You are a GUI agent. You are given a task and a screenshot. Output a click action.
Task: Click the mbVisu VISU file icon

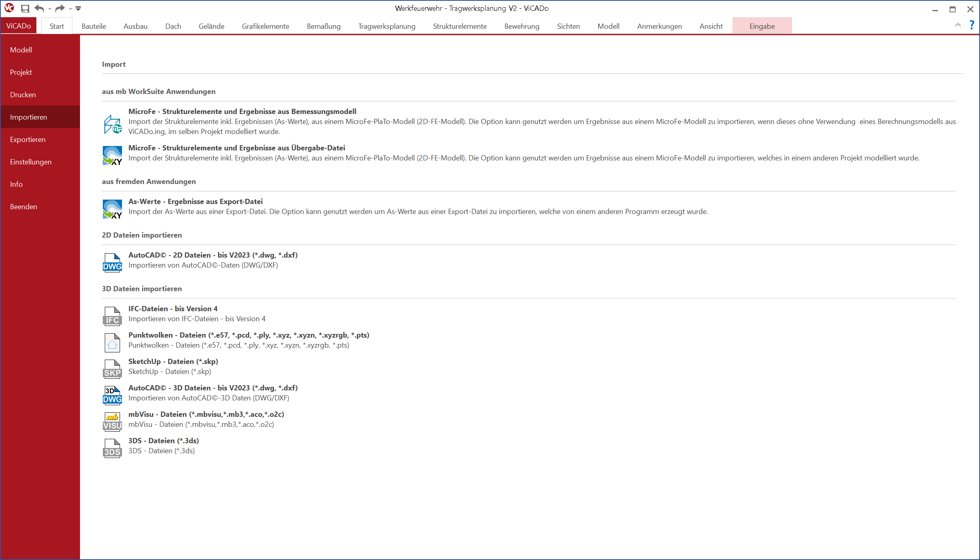(x=112, y=422)
